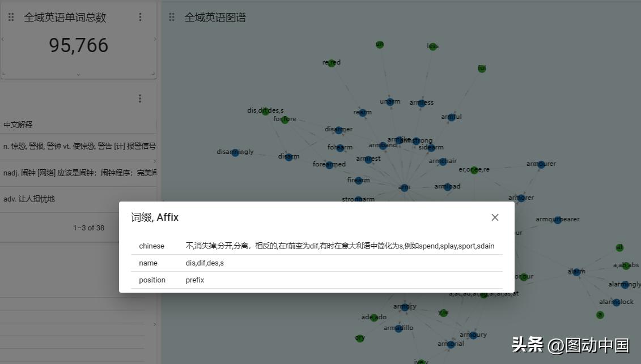Click the green 'dis,dif,des,s' affix node

pos(265,110)
